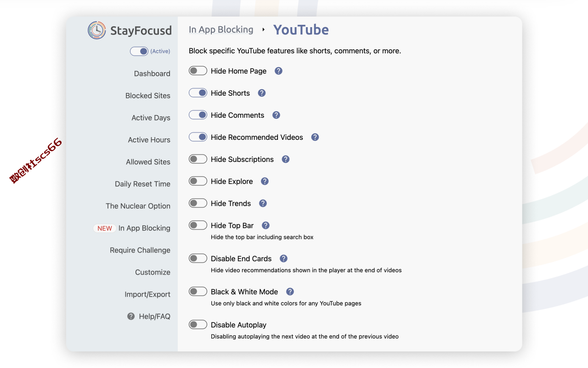Open help icon beside Hide Top Bar
Image resolution: width=588 pixels, height=368 pixels.
(266, 225)
